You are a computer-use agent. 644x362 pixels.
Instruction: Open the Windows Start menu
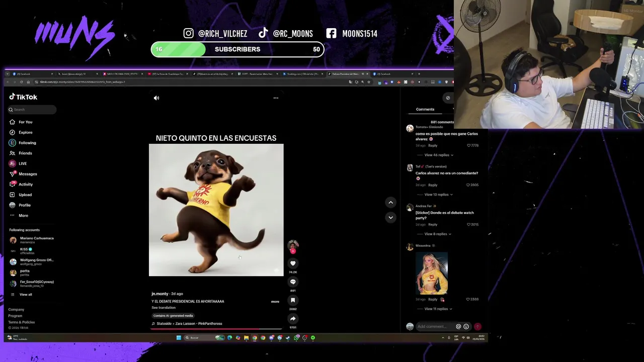click(x=179, y=338)
